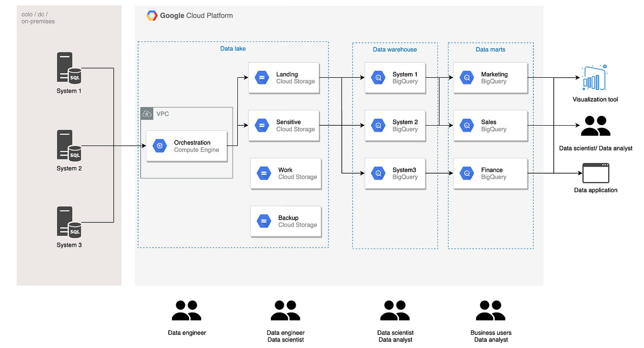Select the Backup Cloud Storage bucket icon
The width and height of the screenshot is (644, 348).
point(263,220)
